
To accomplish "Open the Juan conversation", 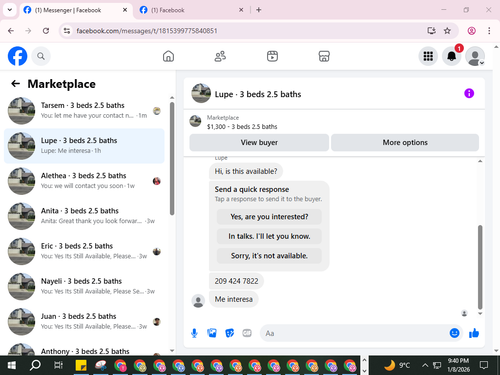I will coord(84,322).
